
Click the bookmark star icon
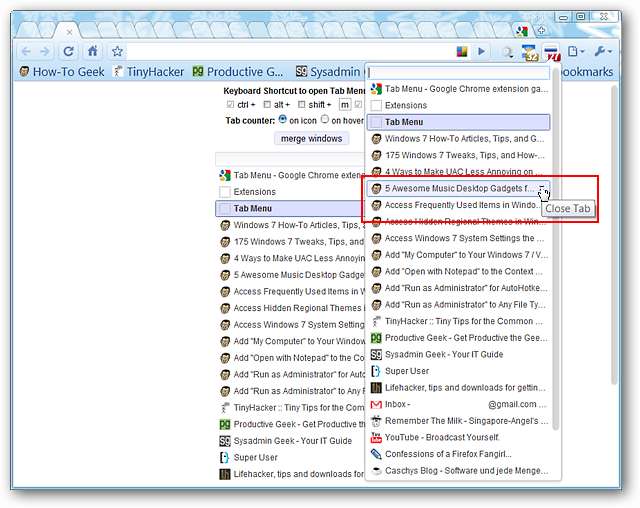[117, 51]
